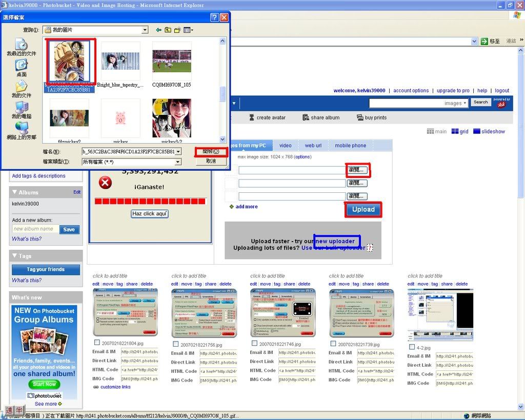The image size is (525, 420).
Task: Select the Bright_blue_tapestry thumbnail
Action: pos(120,62)
